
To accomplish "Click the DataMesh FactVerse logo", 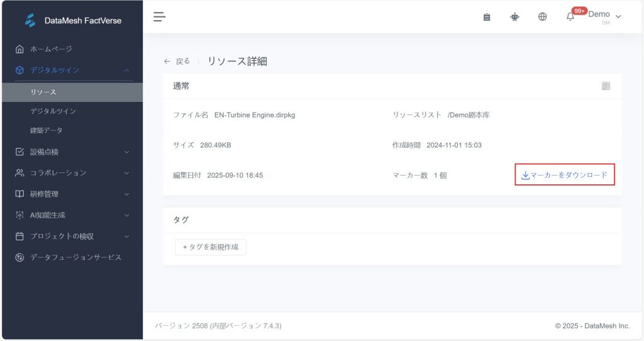I will (31, 20).
